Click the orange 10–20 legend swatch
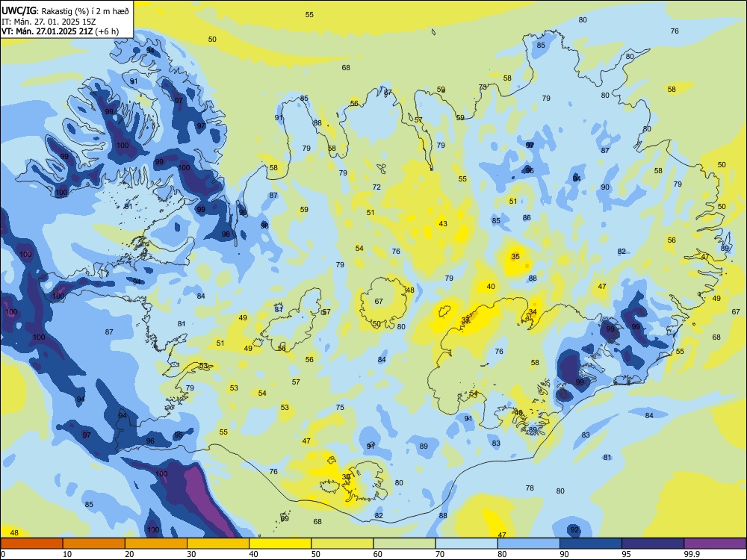This screenshot has width=747, height=560. [x=94, y=544]
